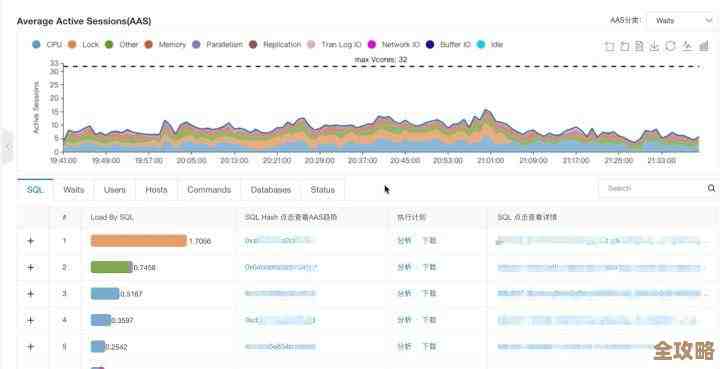This screenshot has height=369, width=720.
Task: Expand SQL row number 3
Action: pyautogui.click(x=31, y=294)
